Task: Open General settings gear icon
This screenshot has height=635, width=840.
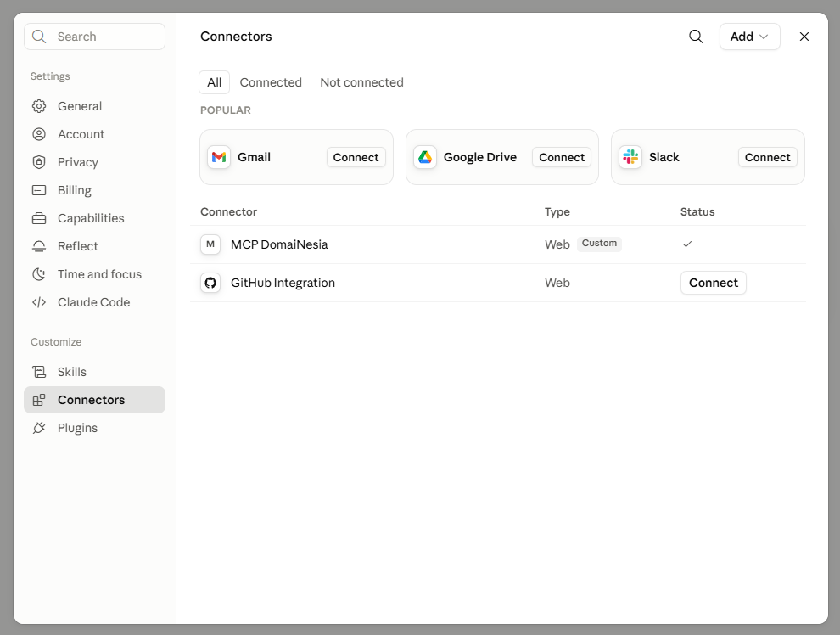Action: (39, 106)
